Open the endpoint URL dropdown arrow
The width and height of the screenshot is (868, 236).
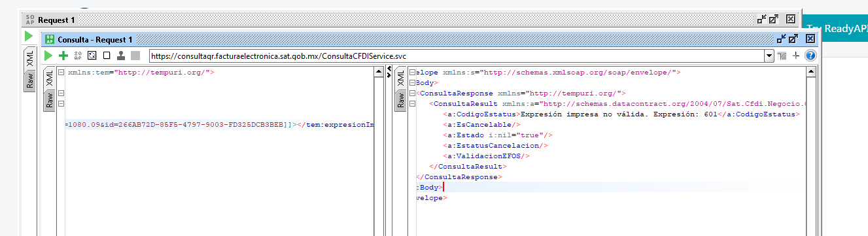point(769,56)
